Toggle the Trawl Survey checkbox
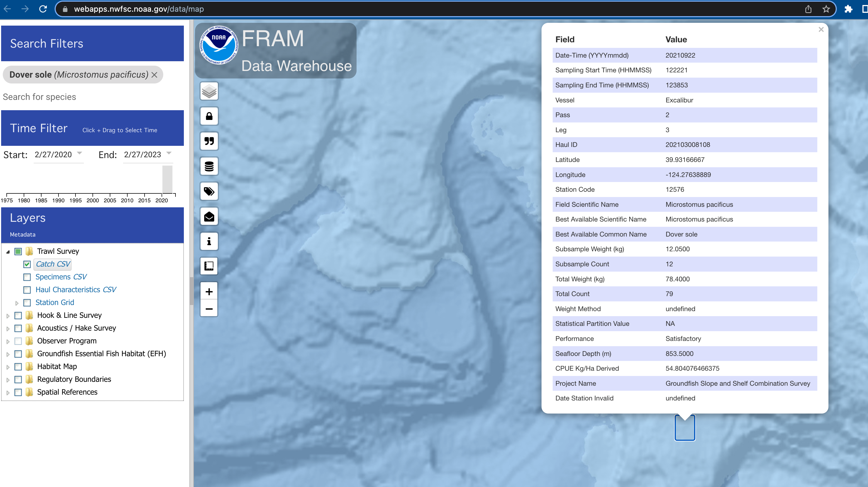This screenshot has height=487, width=868. click(x=18, y=251)
